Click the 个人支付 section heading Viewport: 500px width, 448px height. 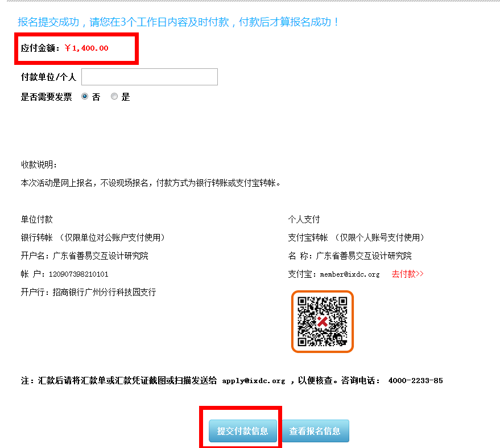coord(304,219)
